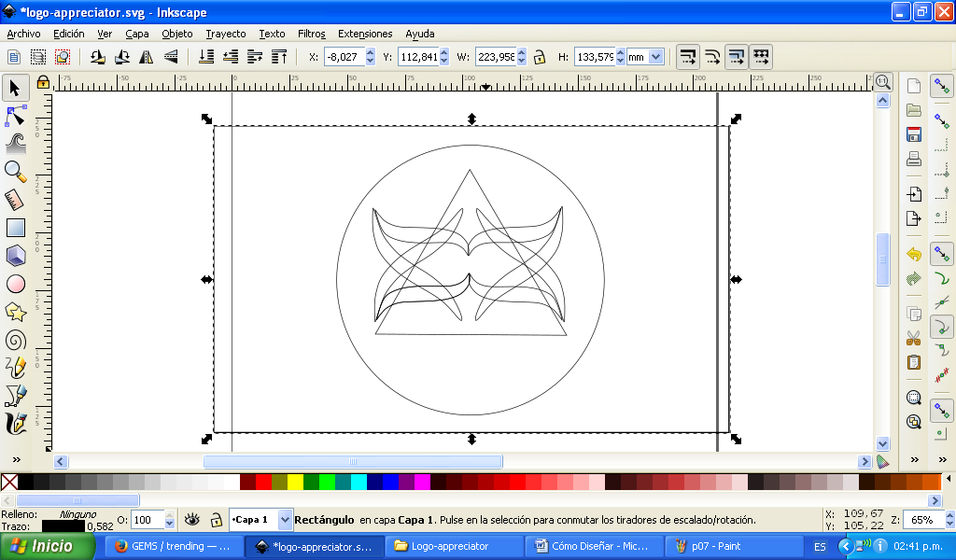956x560 pixels.
Task: Pick the yellow swatch in palette
Action: tap(295, 482)
